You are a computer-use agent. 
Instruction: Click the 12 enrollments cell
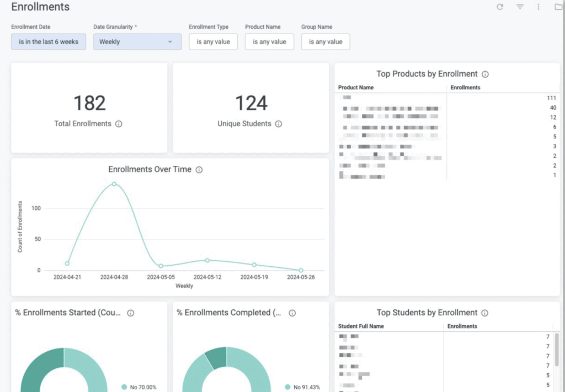coord(553,117)
